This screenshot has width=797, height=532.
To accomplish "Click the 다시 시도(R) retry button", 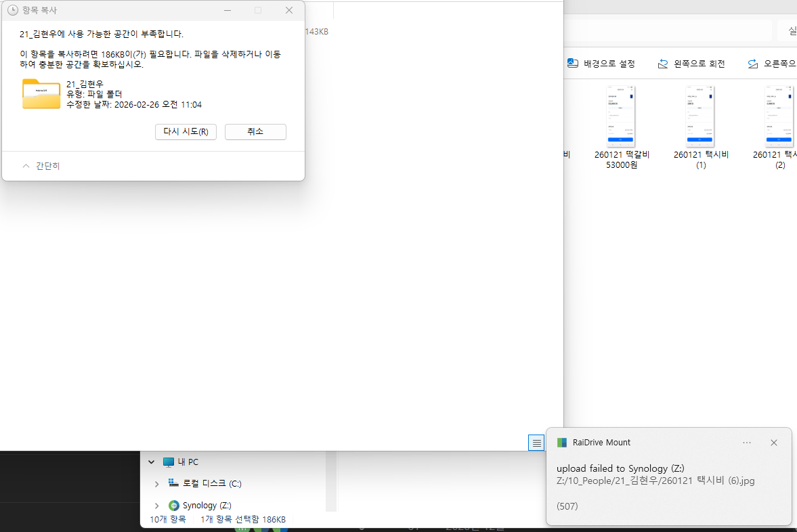I will pos(186,131).
